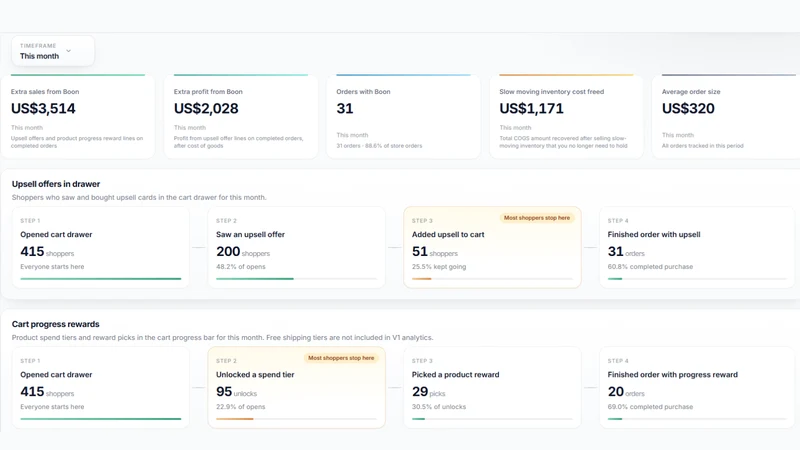Select the 25.5% kept going text
This screenshot has width=800, height=450.
pos(439,267)
